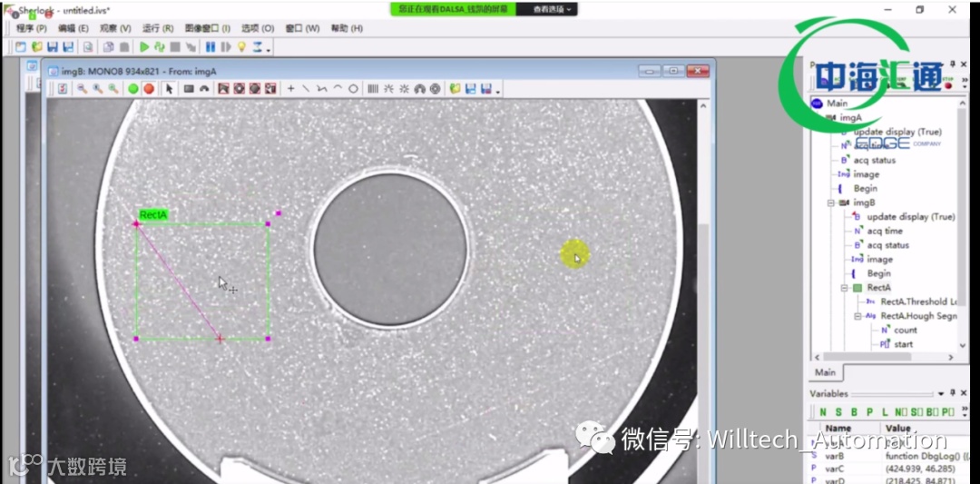
Task: Click the B variable filter button
Action: click(855, 412)
